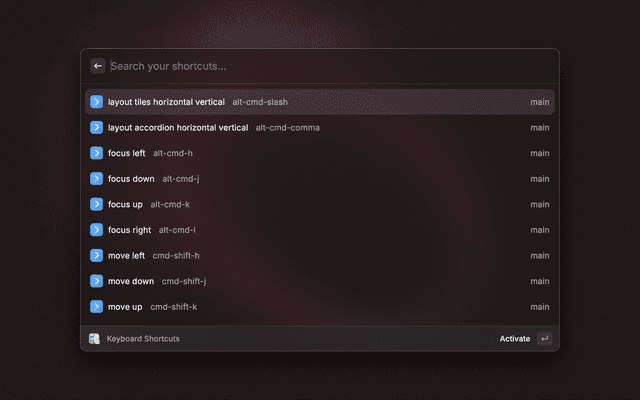The width and height of the screenshot is (640, 400).
Task: Choose the move down list item
Action: click(320, 281)
